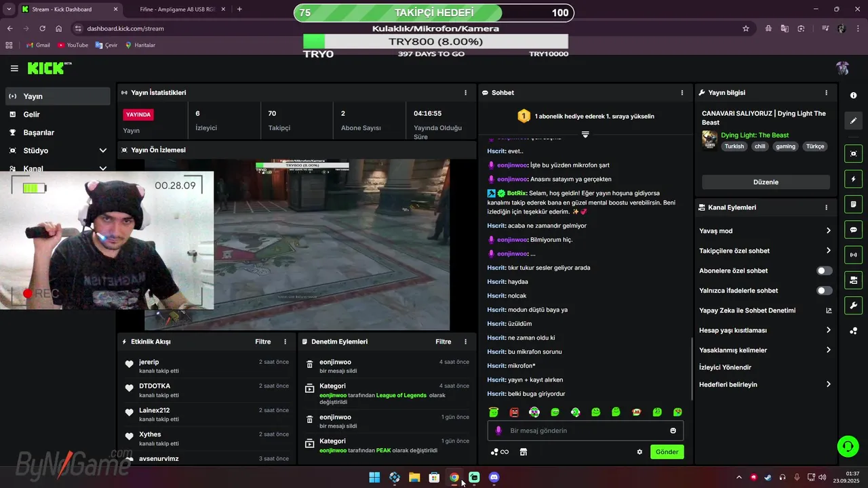Image resolution: width=868 pixels, height=488 pixels.
Task: Open Filtre on Denetim Eylemleri
Action: pyautogui.click(x=443, y=342)
